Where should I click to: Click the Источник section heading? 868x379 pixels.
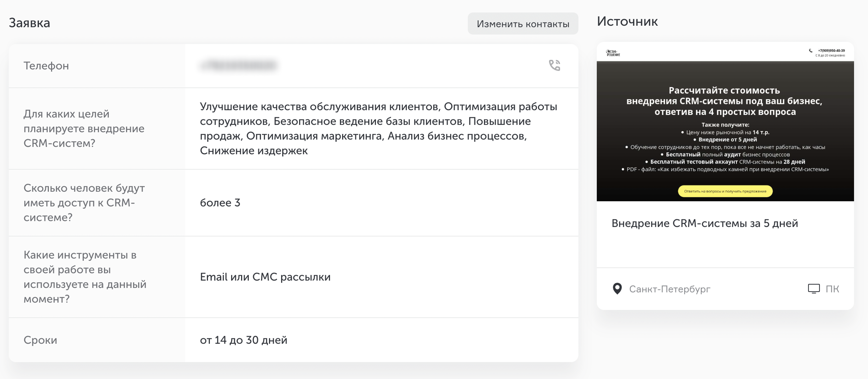[x=627, y=21]
